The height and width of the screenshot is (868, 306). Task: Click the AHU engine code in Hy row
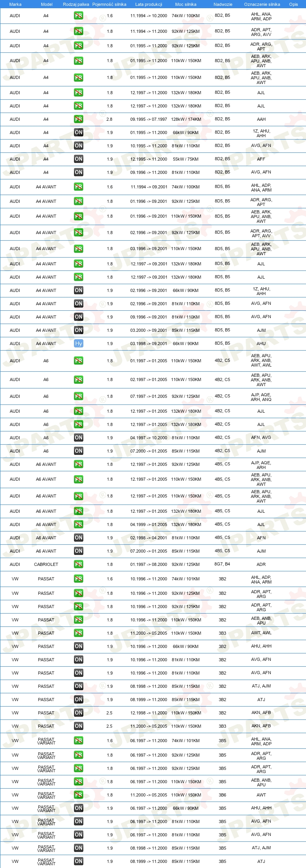[x=261, y=344]
